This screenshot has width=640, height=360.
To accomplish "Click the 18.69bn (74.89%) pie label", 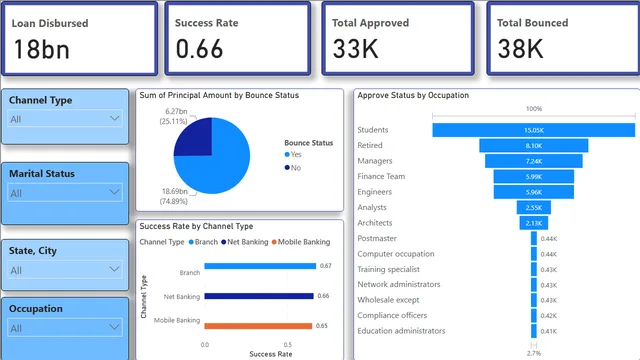I will click(x=174, y=196).
